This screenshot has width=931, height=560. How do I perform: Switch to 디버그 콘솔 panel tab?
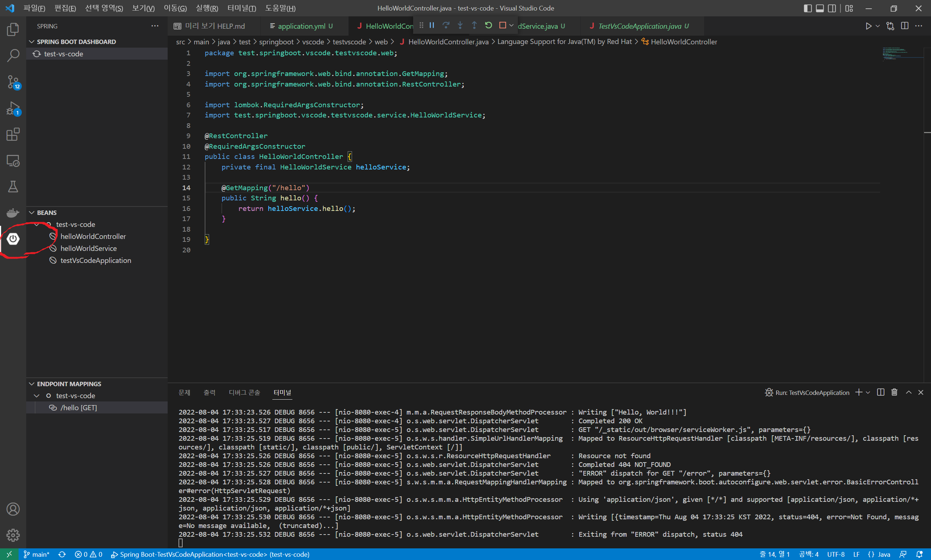click(x=244, y=392)
